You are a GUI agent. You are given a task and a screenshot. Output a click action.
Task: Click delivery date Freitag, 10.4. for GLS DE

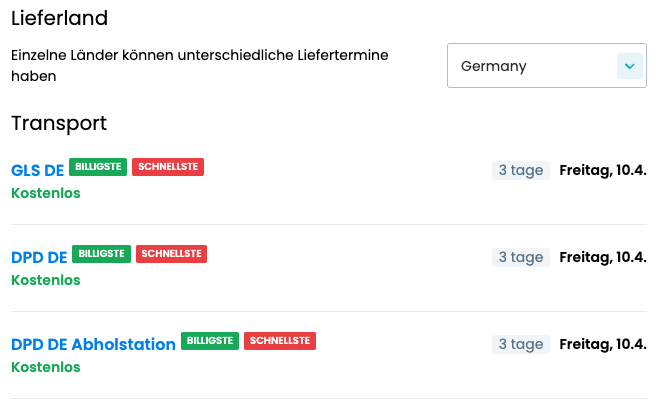tap(603, 170)
